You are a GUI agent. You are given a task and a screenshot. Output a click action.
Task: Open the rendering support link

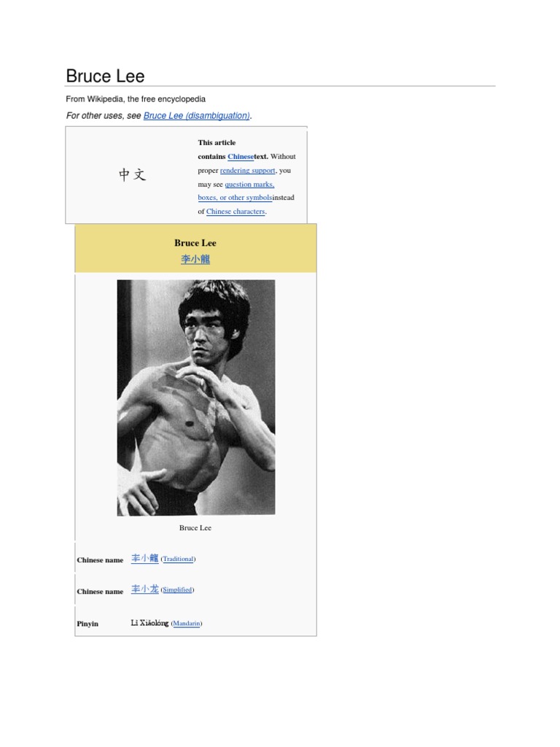(x=248, y=171)
